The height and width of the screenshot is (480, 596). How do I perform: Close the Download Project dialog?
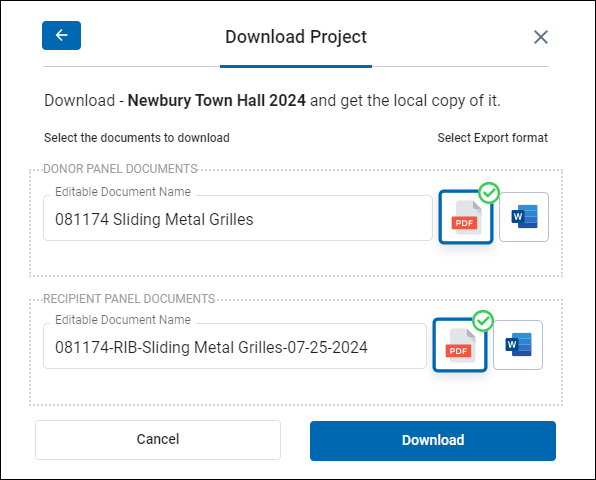(541, 37)
